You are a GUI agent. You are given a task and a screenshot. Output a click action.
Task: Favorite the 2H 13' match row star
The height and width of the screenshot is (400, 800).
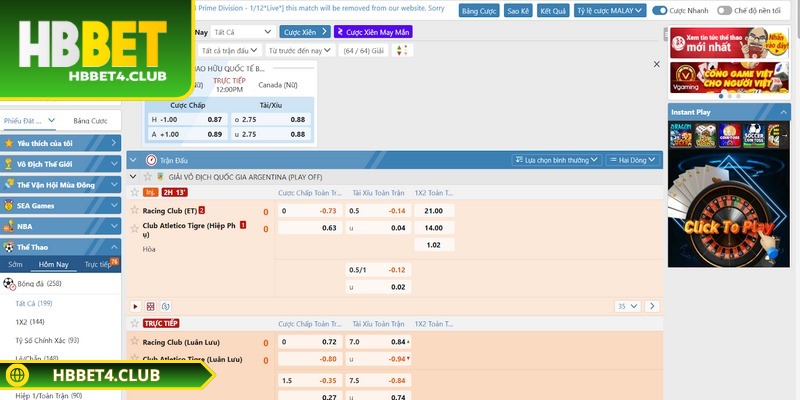(x=135, y=192)
